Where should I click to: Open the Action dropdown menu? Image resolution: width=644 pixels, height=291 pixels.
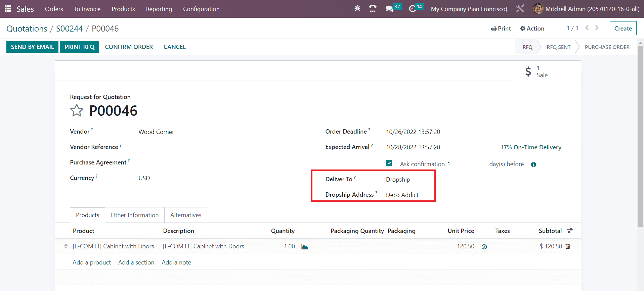(532, 29)
